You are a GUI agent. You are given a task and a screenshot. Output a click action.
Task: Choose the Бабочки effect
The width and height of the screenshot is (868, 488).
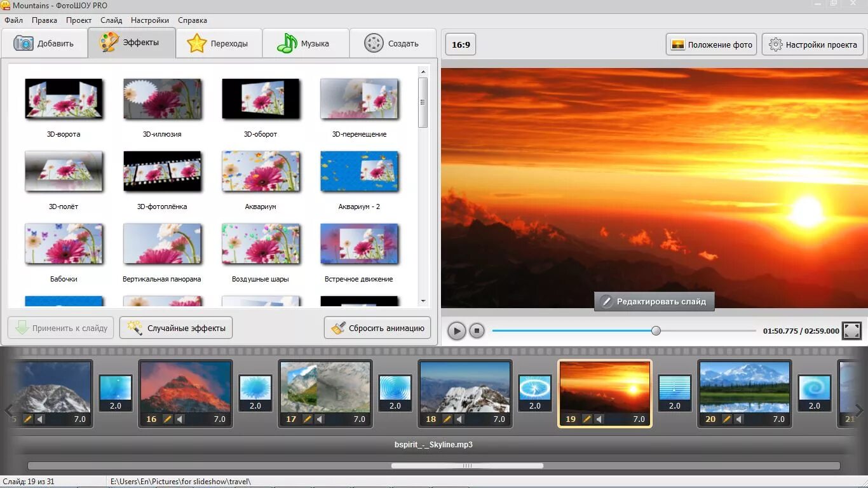64,244
